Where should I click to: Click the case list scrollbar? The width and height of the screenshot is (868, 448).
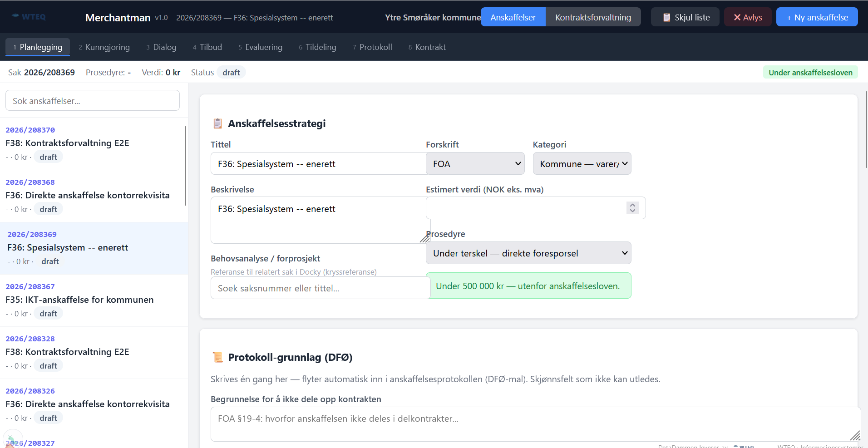pos(186,166)
